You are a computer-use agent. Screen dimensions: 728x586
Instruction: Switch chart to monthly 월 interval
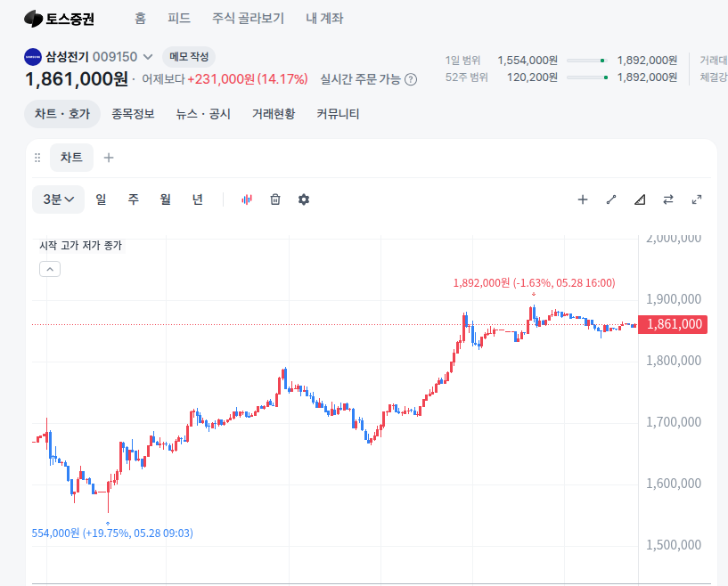(x=165, y=199)
